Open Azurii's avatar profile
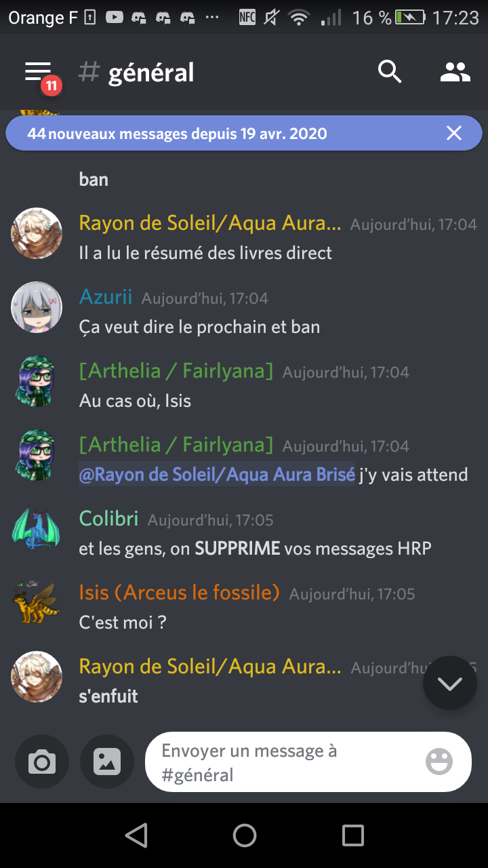The width and height of the screenshot is (488, 868). (37, 308)
